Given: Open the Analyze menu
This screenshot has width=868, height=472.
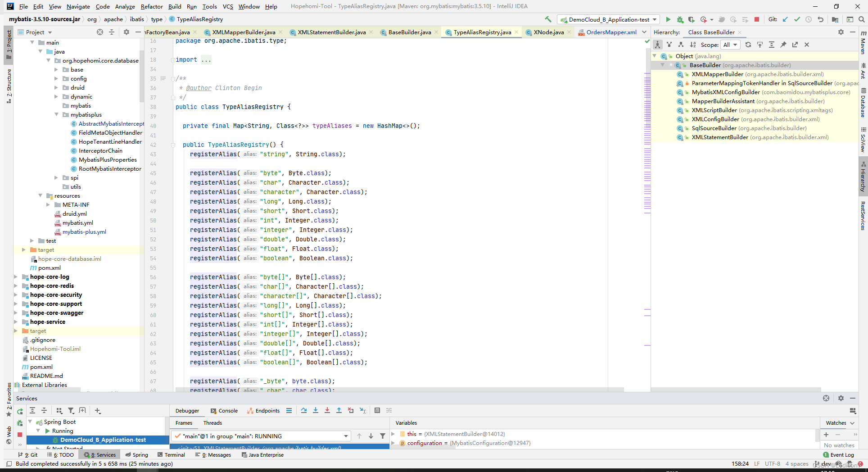Looking at the screenshot, I should coord(125,6).
